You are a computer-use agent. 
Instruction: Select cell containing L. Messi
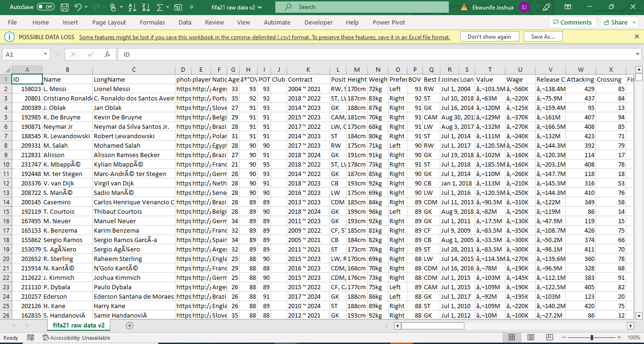(x=67, y=89)
